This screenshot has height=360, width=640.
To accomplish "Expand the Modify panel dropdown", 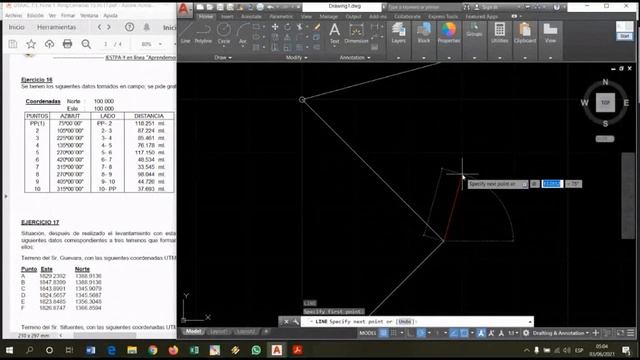I will (296, 58).
